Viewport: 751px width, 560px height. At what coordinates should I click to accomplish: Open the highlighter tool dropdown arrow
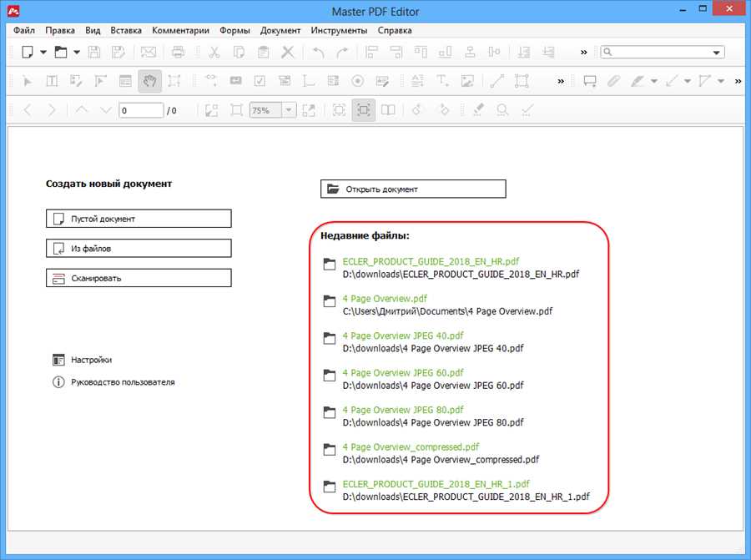click(x=653, y=82)
